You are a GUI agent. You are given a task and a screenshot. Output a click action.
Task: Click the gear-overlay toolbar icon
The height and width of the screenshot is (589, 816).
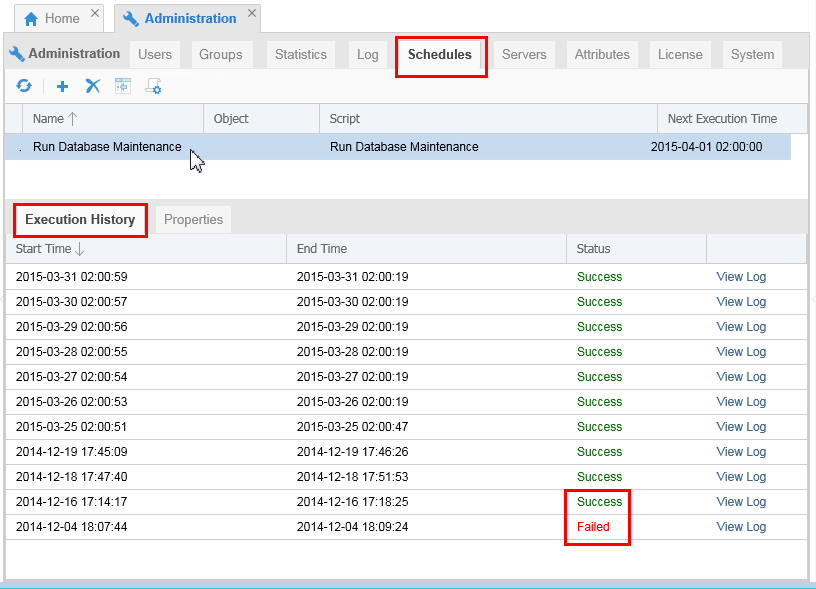point(154,86)
